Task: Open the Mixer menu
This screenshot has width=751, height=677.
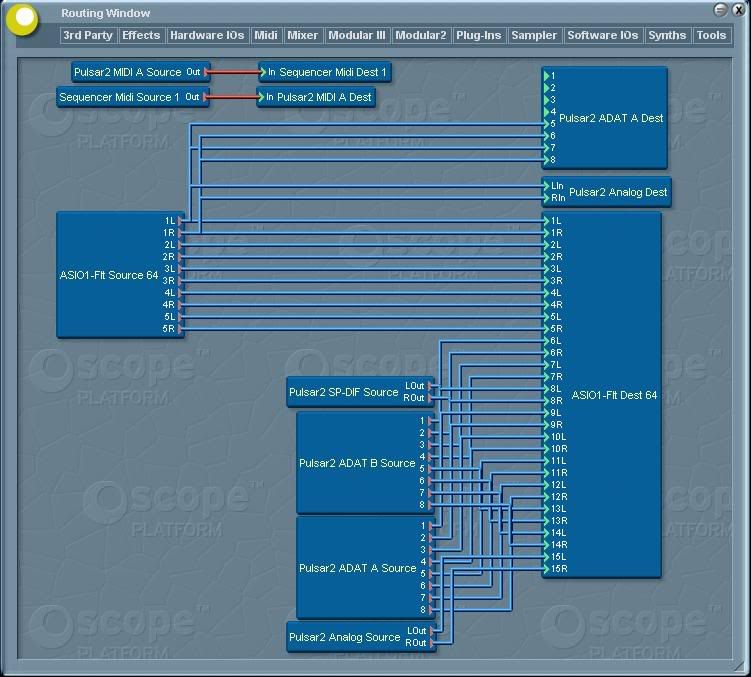Action: click(302, 35)
